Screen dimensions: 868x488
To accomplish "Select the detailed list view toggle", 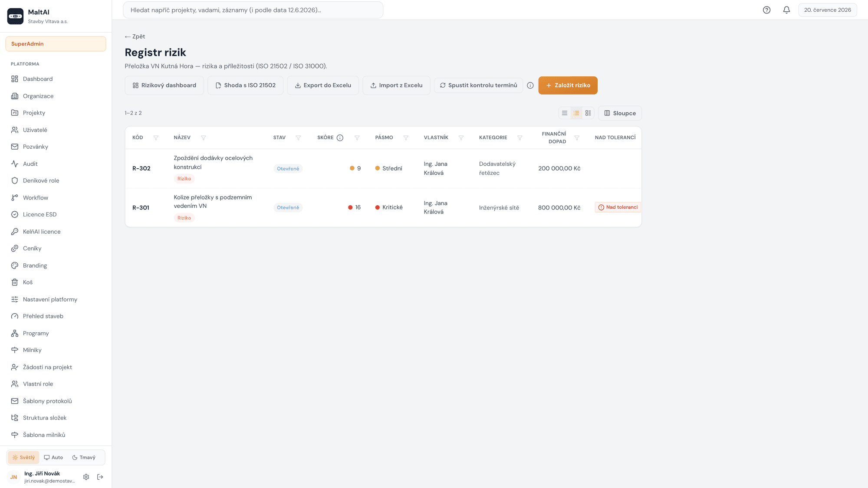I will click(x=576, y=113).
